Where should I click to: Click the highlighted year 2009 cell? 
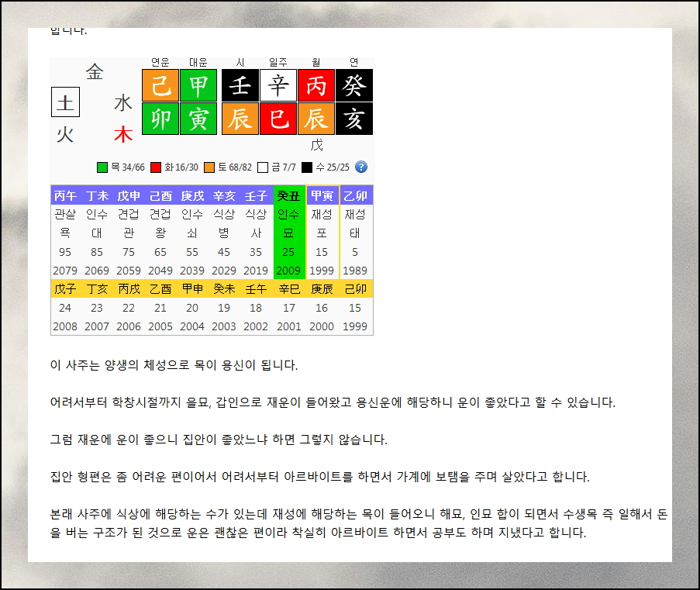pos(288,271)
